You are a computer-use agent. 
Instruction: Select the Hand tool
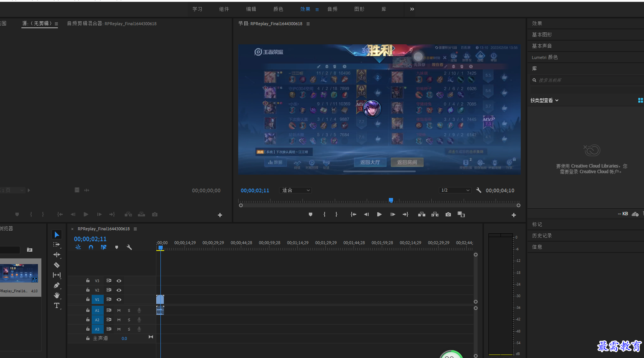(x=57, y=295)
